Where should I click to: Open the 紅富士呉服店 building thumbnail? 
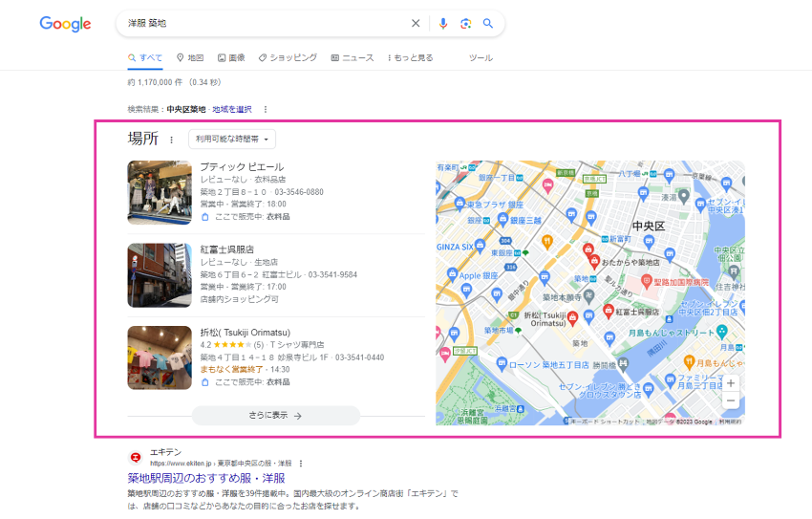click(x=160, y=275)
